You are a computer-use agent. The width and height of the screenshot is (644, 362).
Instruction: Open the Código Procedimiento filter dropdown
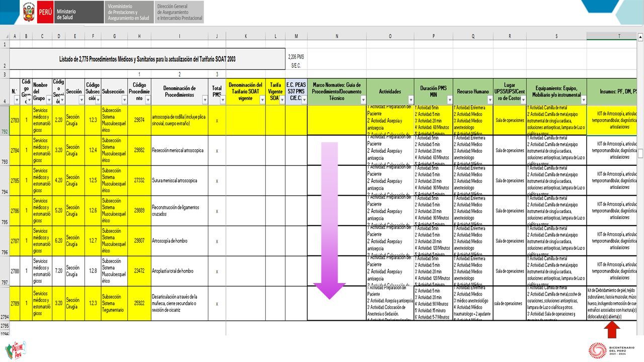tap(147, 100)
